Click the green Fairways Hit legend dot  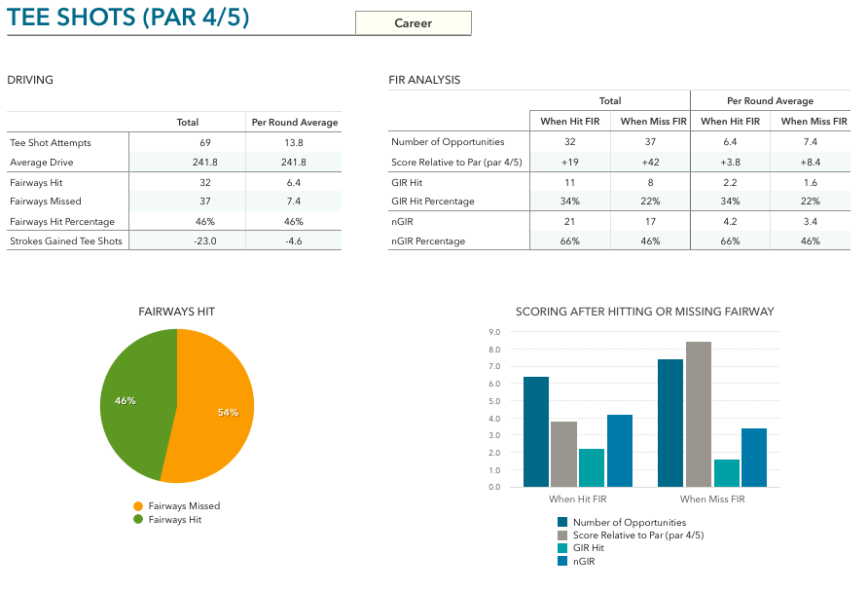(x=138, y=519)
